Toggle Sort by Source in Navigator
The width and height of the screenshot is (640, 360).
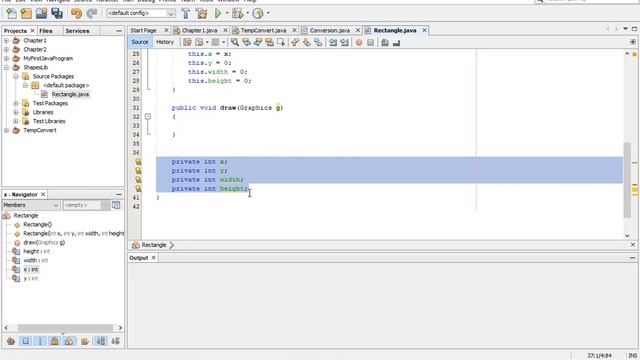116,341
